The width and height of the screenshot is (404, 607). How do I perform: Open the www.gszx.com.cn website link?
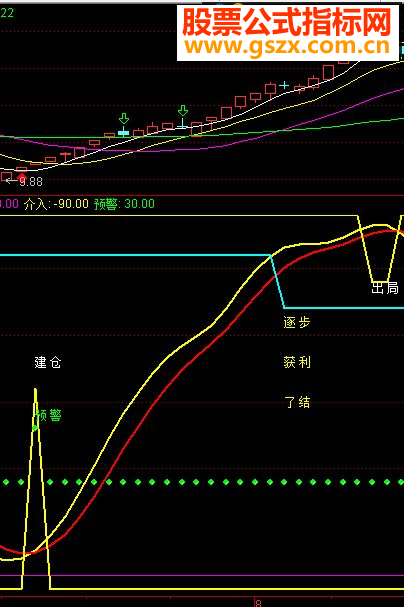(x=287, y=46)
